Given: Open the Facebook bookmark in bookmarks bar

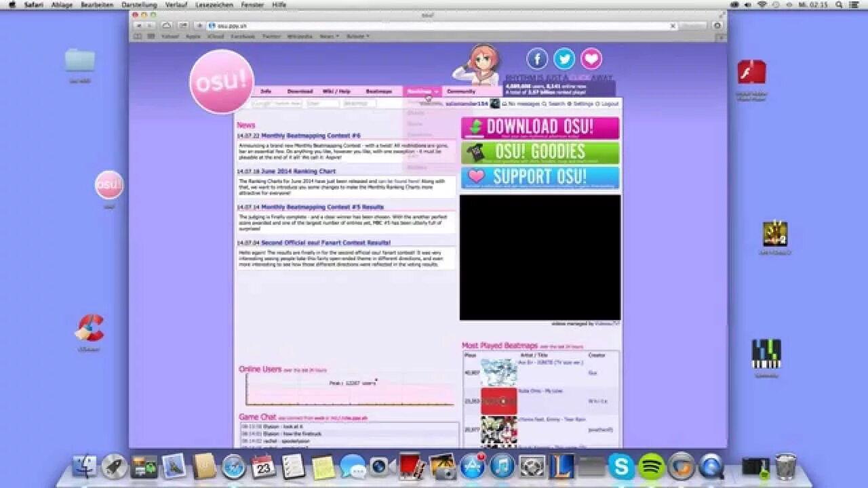Looking at the screenshot, I should [243, 36].
